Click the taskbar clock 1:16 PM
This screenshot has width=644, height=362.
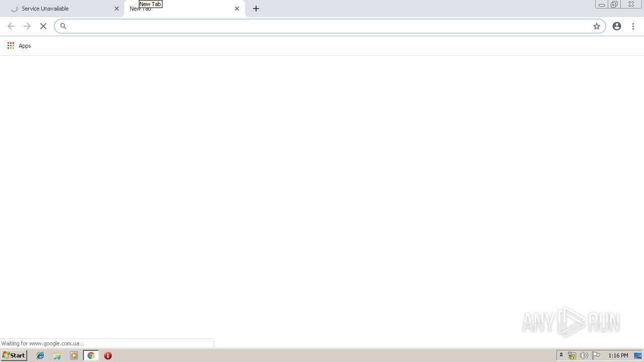click(618, 355)
